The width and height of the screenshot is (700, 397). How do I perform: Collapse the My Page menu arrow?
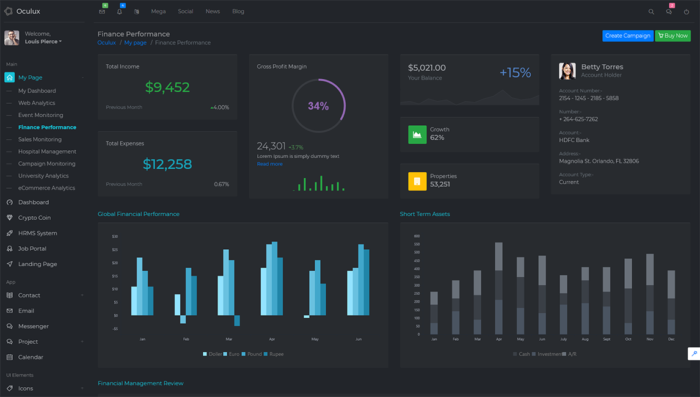[83, 78]
